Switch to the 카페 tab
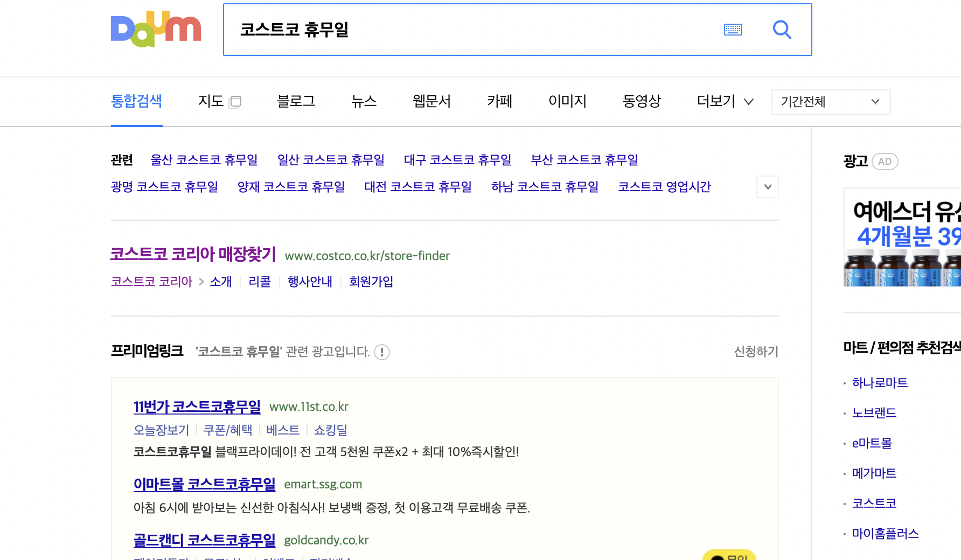Viewport: 961px width, 560px height. tap(499, 101)
